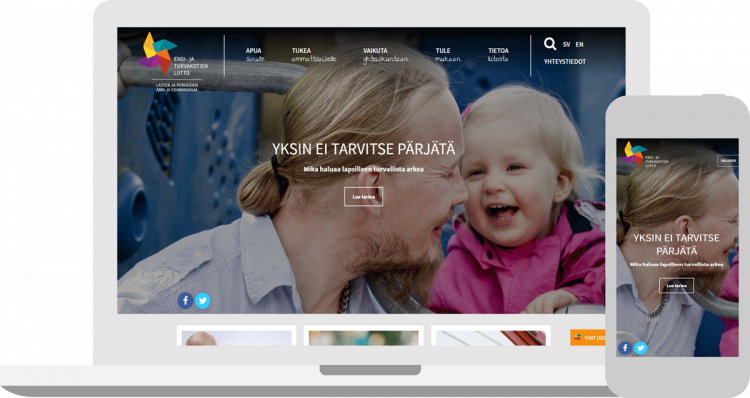Open the TUKEA ammattilaiselle menu
The image size is (750, 398).
(x=314, y=55)
